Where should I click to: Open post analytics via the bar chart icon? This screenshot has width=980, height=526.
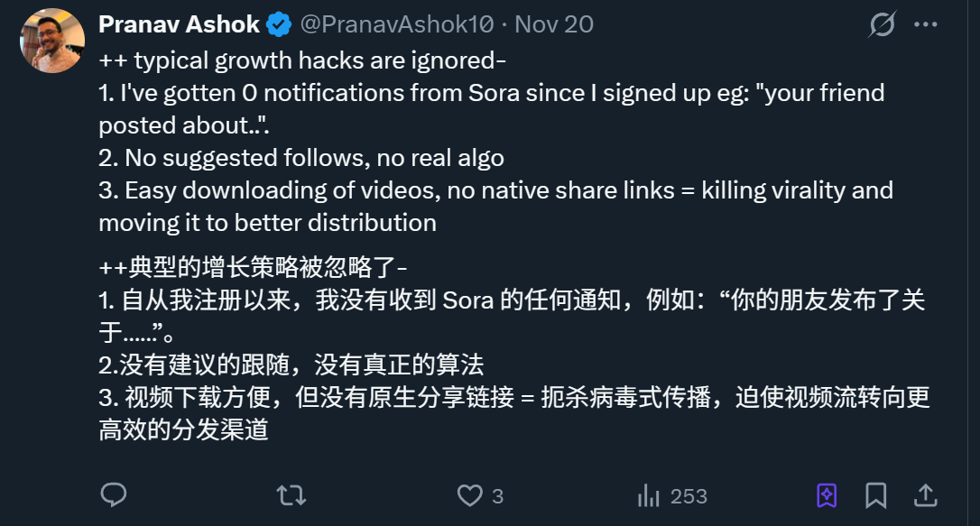[x=648, y=495]
